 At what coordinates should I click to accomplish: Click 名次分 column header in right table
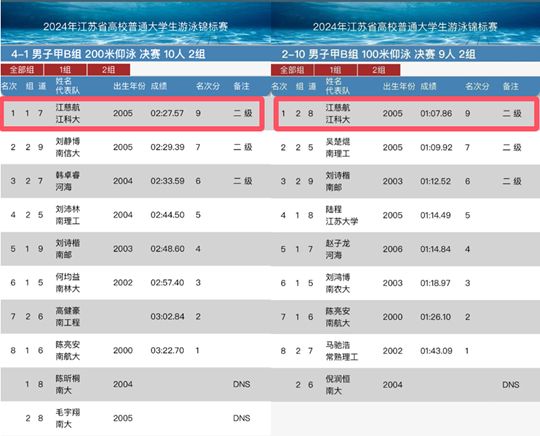[477, 86]
